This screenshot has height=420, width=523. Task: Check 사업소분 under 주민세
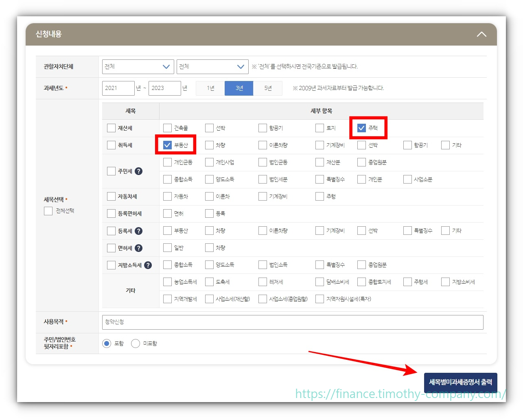407,179
